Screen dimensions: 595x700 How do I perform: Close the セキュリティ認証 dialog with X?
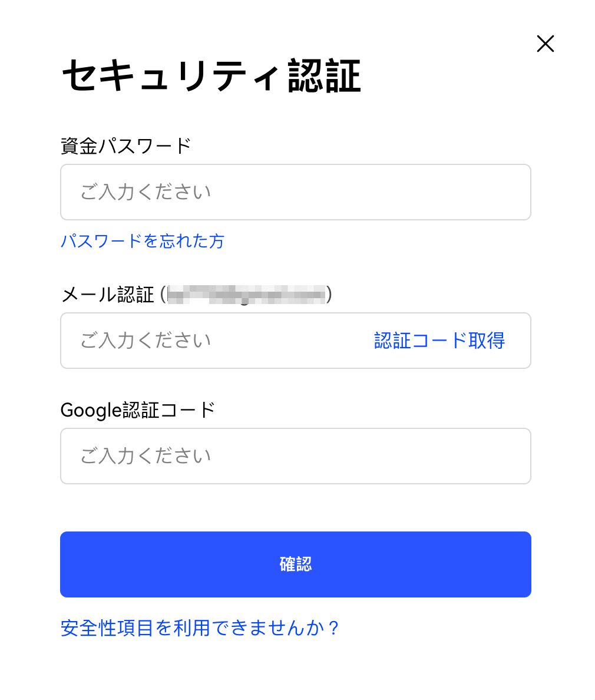tap(545, 44)
